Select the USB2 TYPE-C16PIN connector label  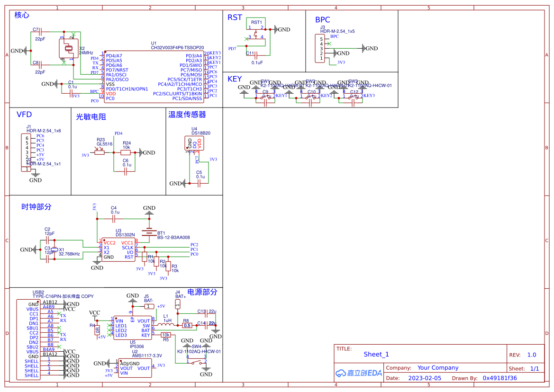[x=63, y=294]
